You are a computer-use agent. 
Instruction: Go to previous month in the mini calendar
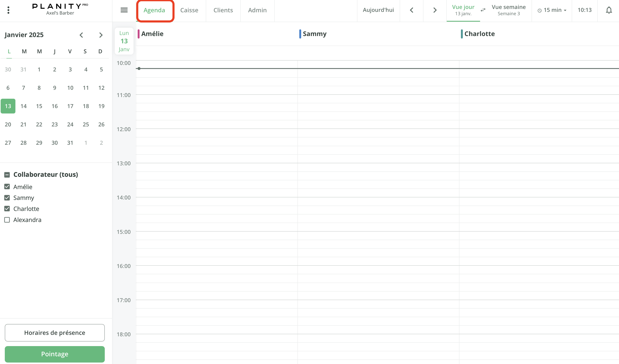[81, 35]
